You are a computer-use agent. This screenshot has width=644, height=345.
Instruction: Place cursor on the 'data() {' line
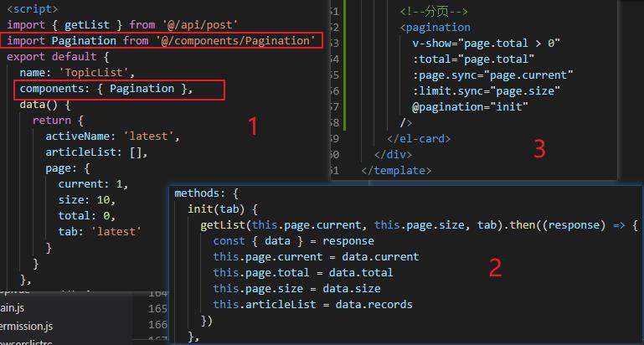[x=45, y=105]
